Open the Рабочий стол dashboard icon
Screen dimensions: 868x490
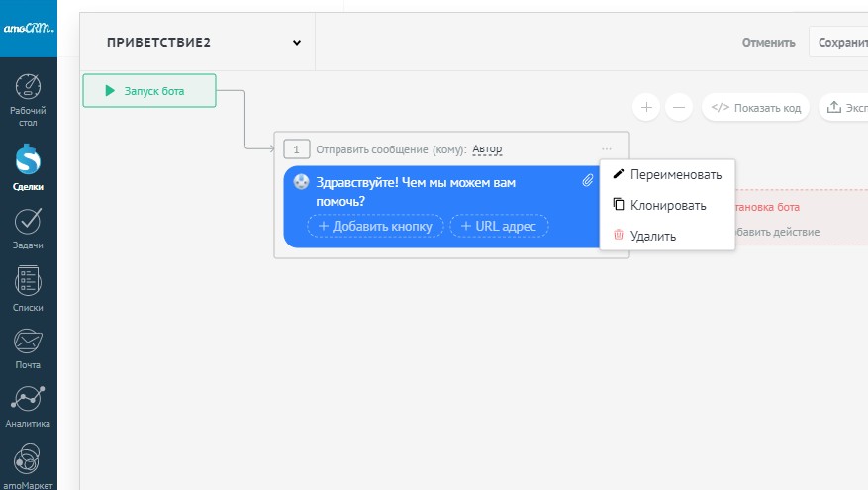click(x=28, y=87)
